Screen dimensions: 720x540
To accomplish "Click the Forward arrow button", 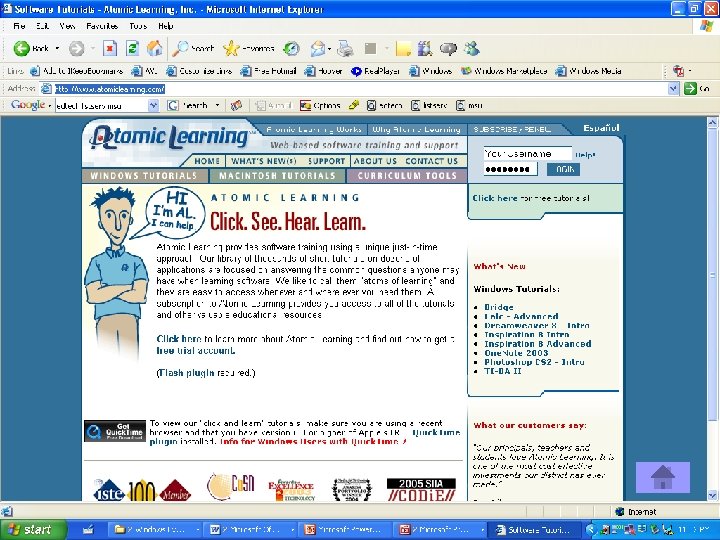I will [77, 48].
